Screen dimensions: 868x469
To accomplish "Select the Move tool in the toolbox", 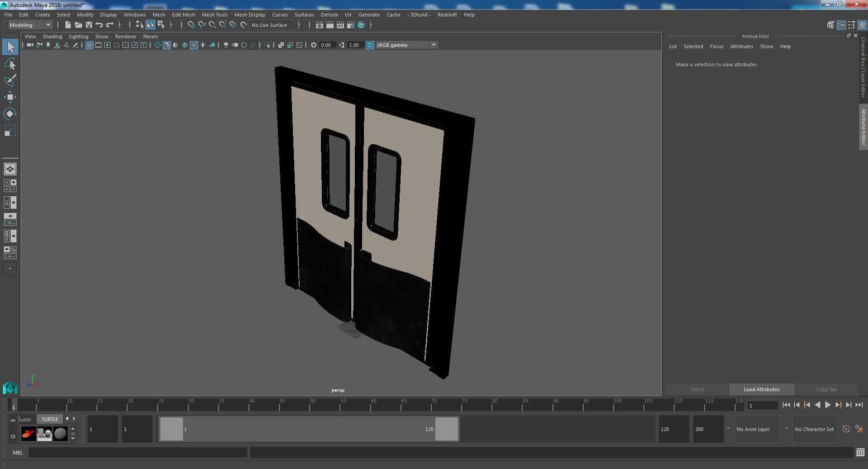I will tap(10, 97).
